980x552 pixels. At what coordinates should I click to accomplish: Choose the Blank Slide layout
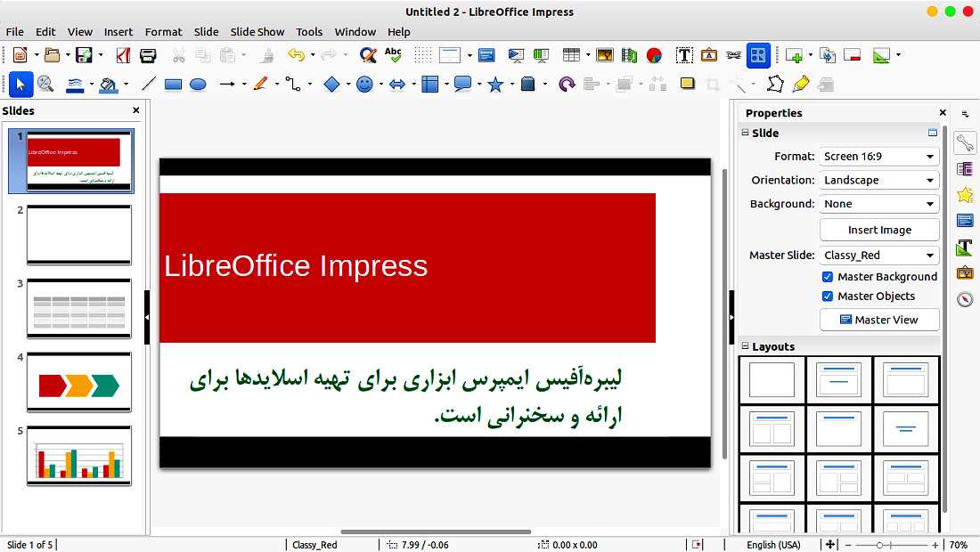772,379
